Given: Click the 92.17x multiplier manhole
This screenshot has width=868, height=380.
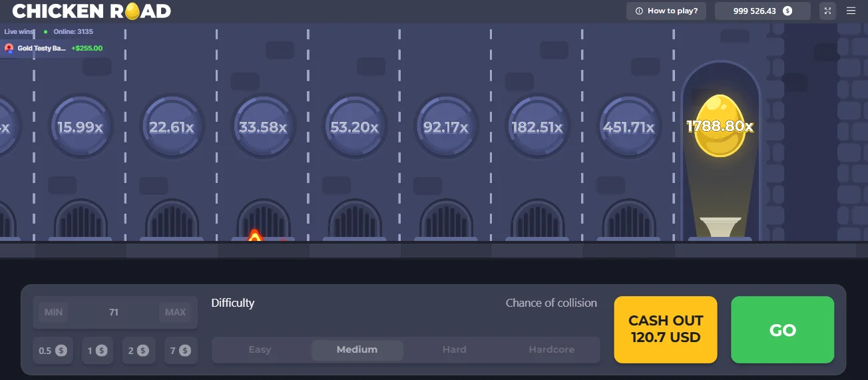Looking at the screenshot, I should pos(446,126).
